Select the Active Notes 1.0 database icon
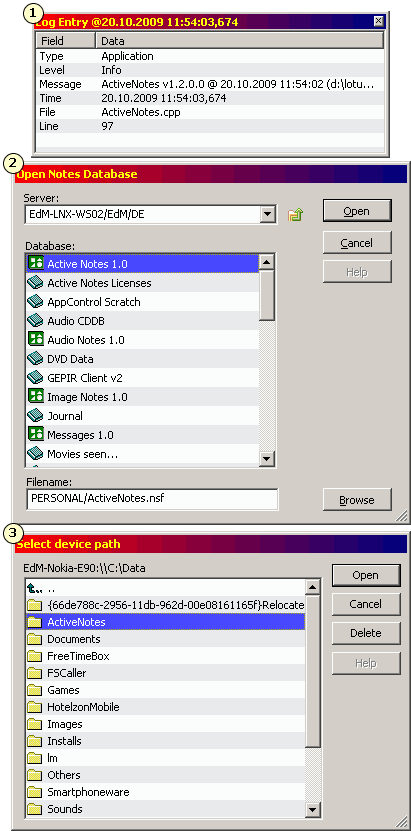Viewport: 411px width, 831px height. click(35, 263)
